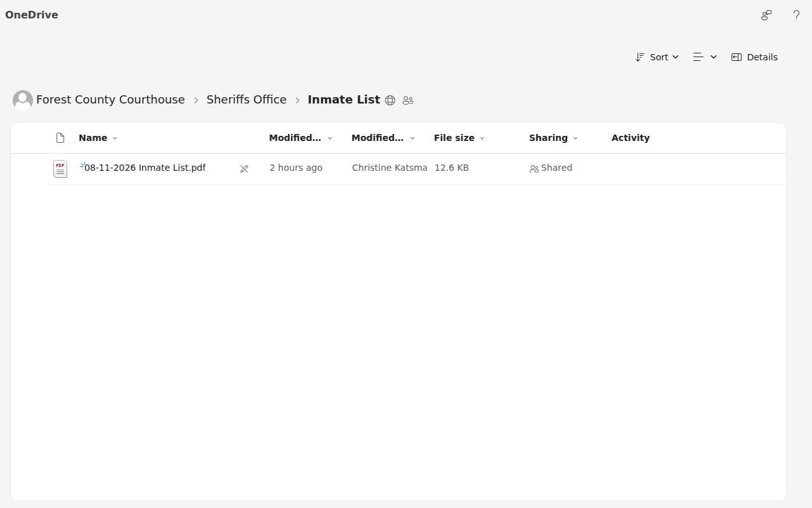Click the '12.6 KB' file size cell
This screenshot has height=508, width=812.
point(452,168)
